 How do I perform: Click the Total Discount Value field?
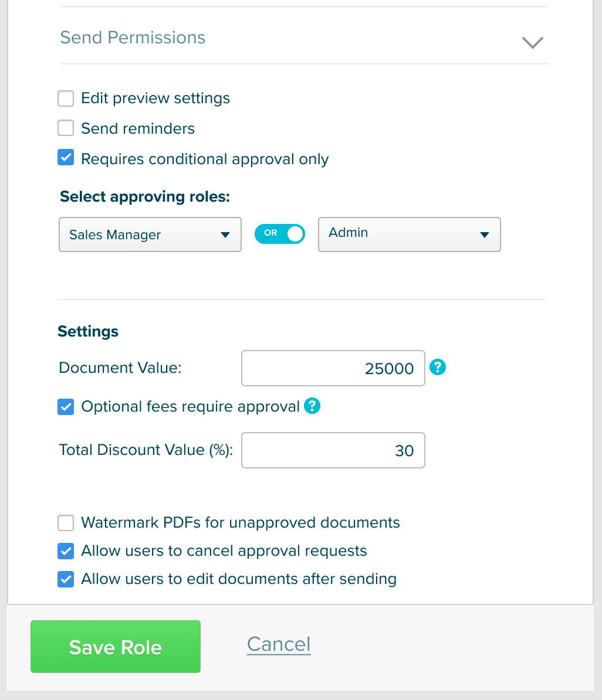pos(333,450)
